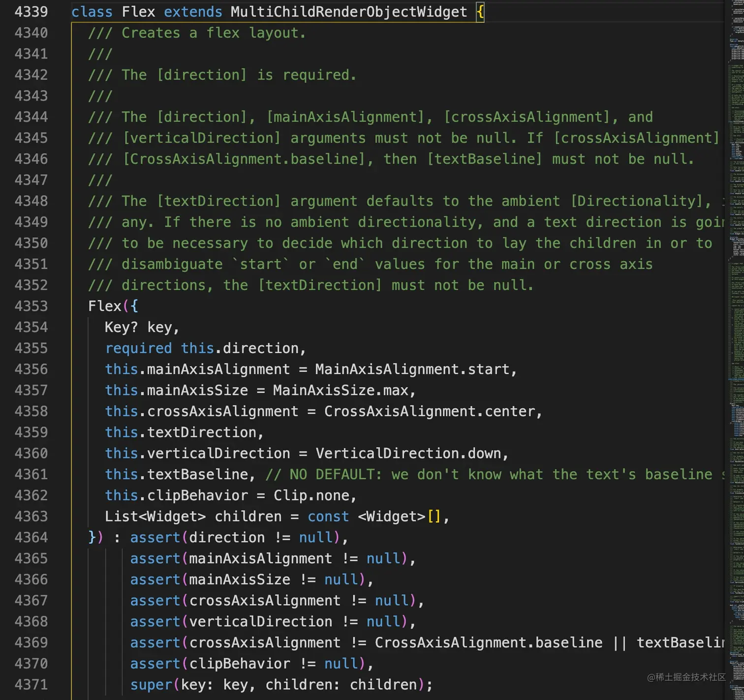Viewport: 744px width, 700px height.
Task: Click 'Clip.none' default value on line 4362
Action: 311,495
